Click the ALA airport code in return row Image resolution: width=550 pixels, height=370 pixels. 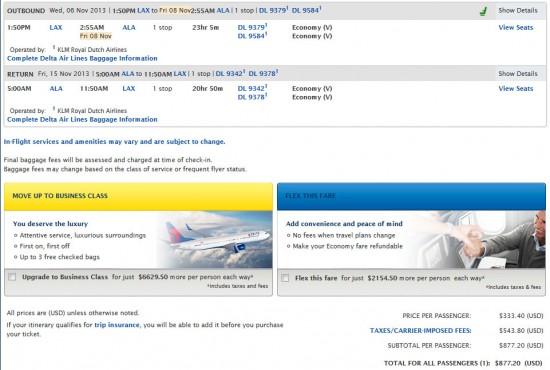click(56, 88)
